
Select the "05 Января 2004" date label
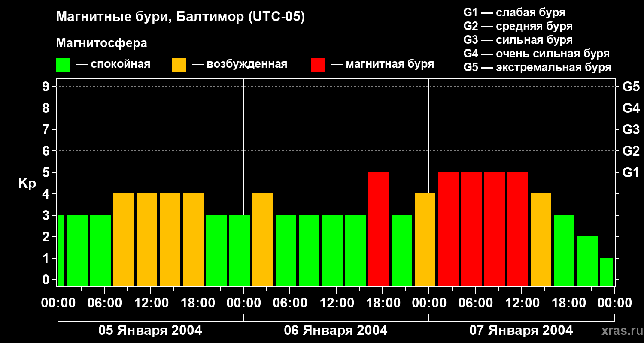click(x=150, y=331)
